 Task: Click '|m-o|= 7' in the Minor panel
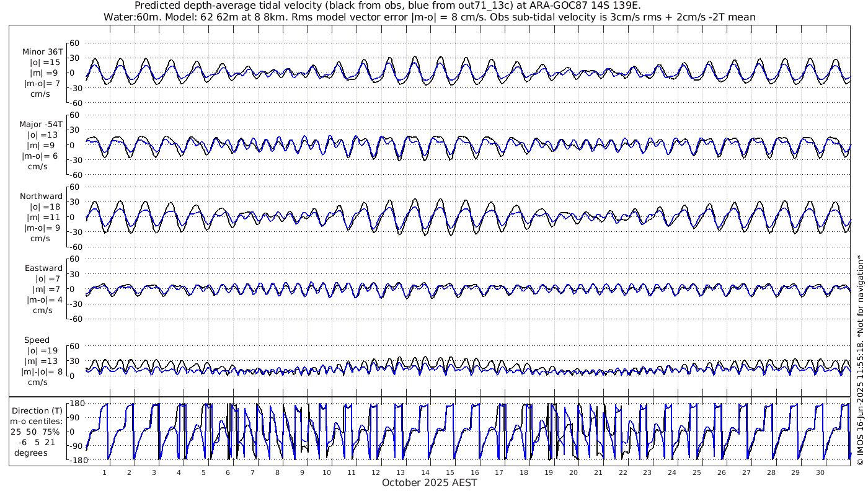[x=42, y=84]
